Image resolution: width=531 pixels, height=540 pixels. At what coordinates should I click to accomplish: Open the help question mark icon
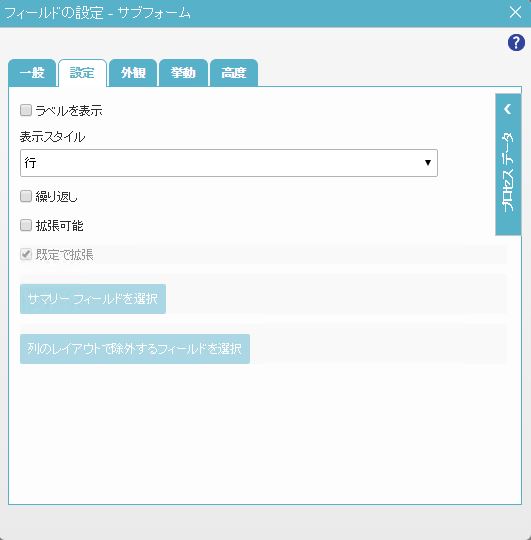point(516,43)
